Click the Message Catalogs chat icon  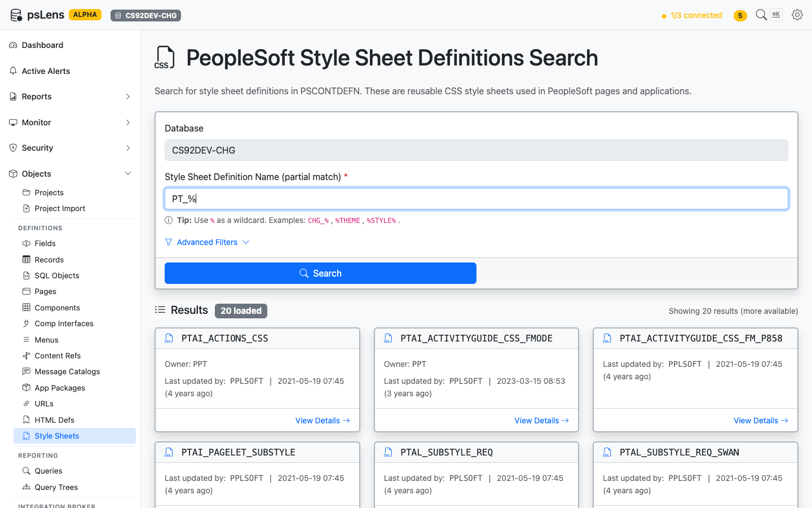(27, 371)
